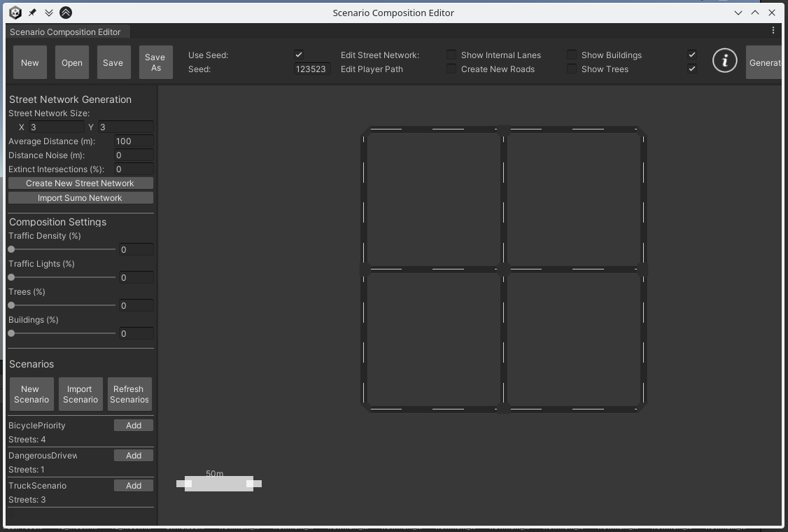Click the 50m scale bar

click(219, 483)
